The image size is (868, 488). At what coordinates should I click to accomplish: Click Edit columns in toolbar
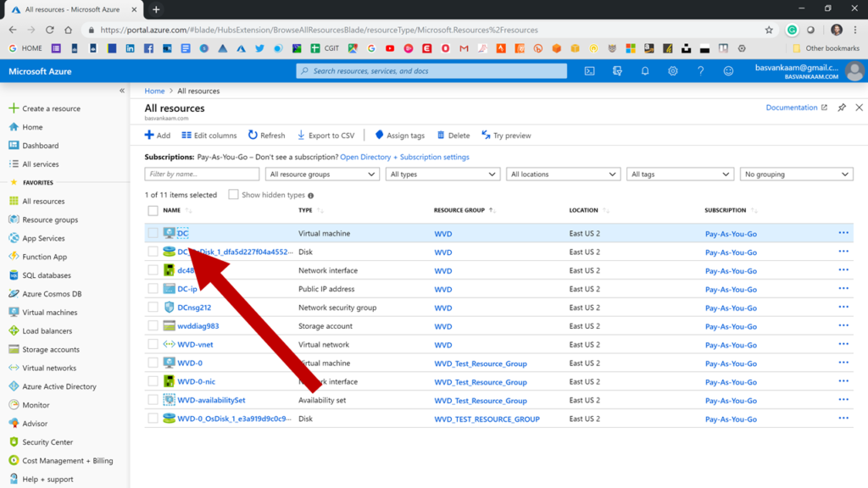209,136
